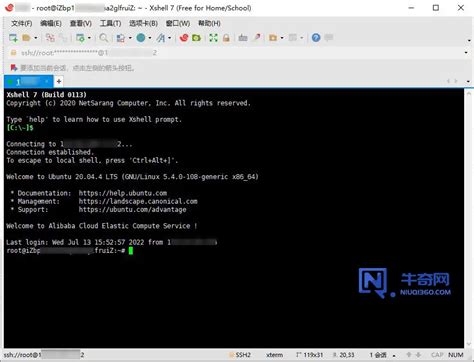The width and height of the screenshot is (474, 362).
Task: Open the 工具(T) menu
Action: pyautogui.click(x=110, y=23)
